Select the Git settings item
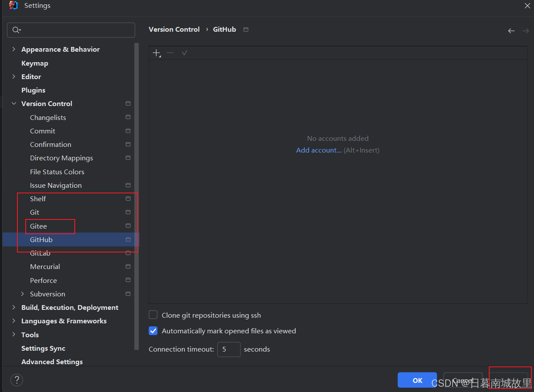 point(34,212)
